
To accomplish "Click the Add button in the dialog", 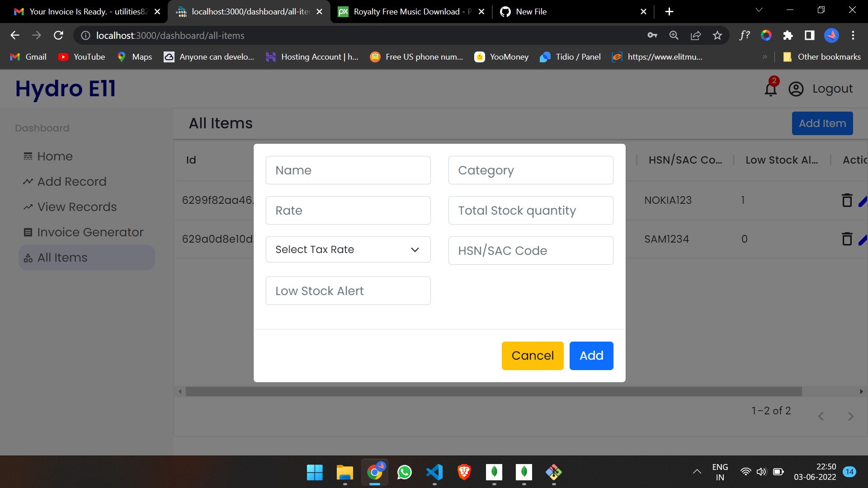I will 591,356.
